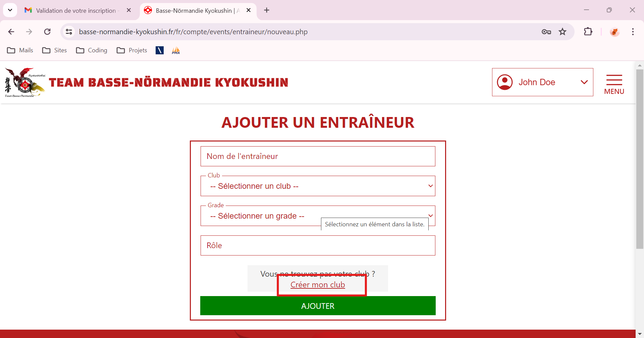This screenshot has width=644, height=338.
Task: Reload the current page
Action: click(x=47, y=32)
